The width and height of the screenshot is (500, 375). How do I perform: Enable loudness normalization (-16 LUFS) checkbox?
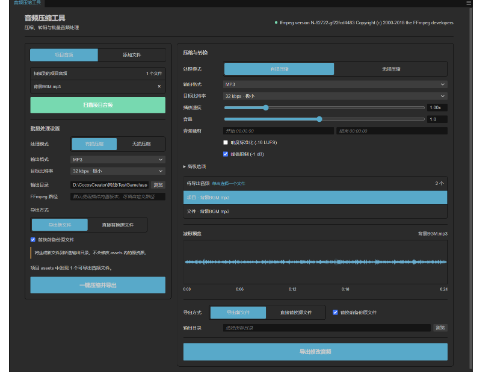point(226,142)
